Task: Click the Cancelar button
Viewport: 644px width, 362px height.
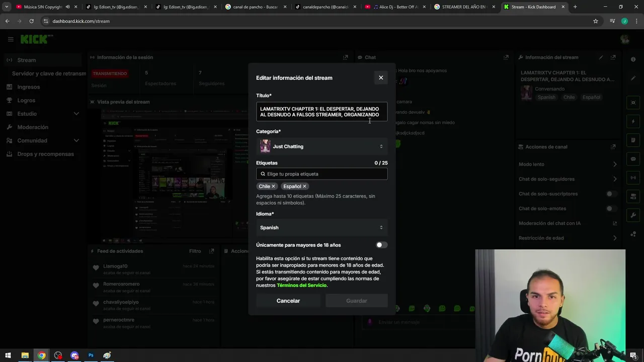Action: click(x=288, y=301)
